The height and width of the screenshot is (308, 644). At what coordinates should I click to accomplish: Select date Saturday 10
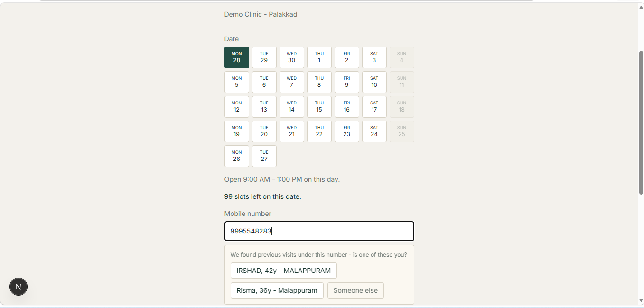point(374,82)
